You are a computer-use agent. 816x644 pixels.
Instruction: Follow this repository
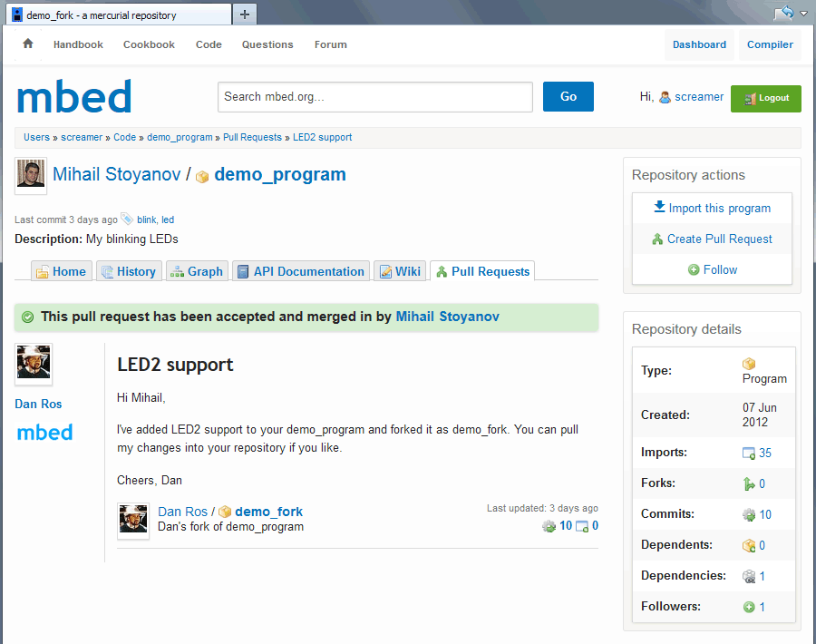click(712, 269)
